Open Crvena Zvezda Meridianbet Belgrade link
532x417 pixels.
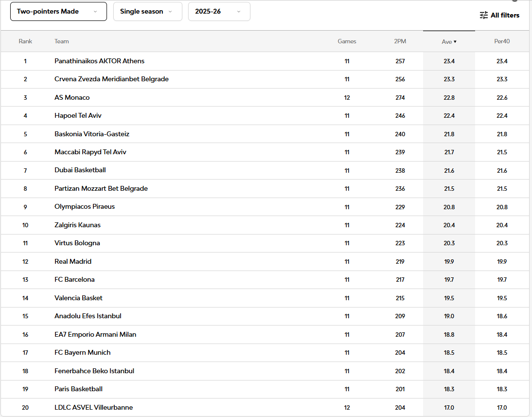(x=111, y=79)
